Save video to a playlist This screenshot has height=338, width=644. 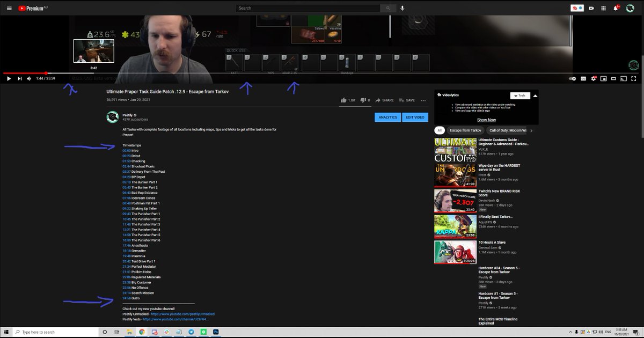click(x=407, y=100)
